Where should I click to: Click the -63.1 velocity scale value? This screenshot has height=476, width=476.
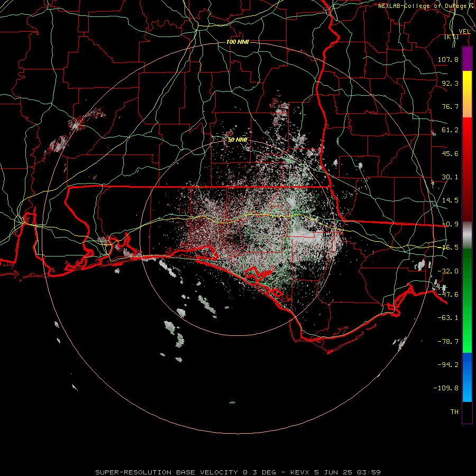pyautogui.click(x=448, y=318)
